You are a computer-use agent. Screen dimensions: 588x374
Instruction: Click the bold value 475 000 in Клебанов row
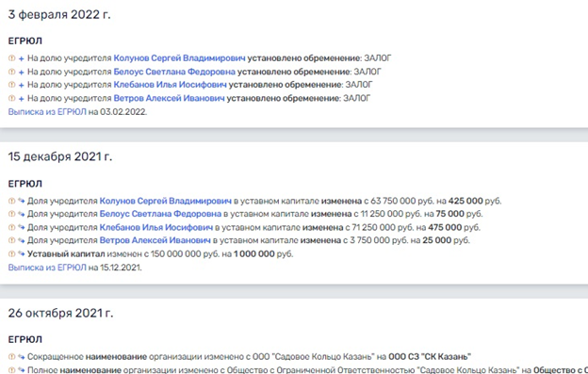point(445,227)
